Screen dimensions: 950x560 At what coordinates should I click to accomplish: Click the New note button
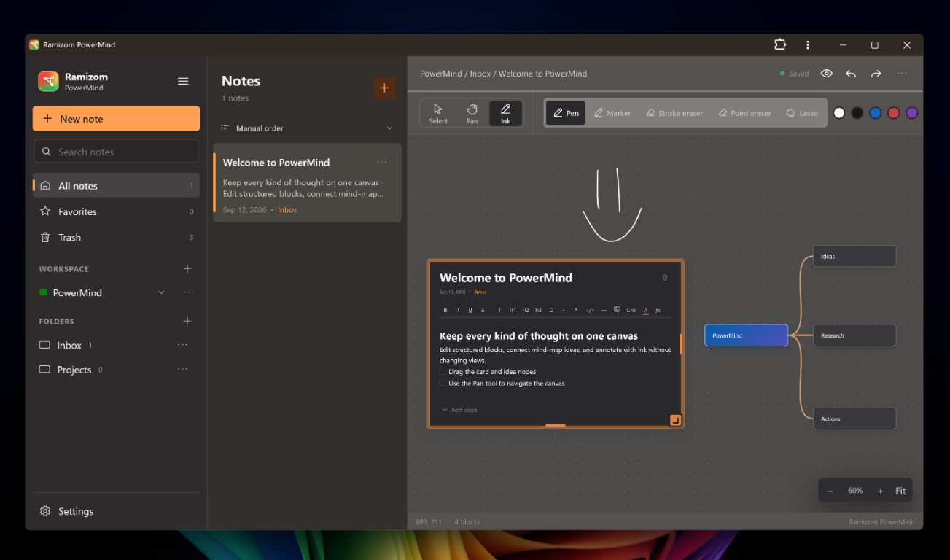click(116, 119)
